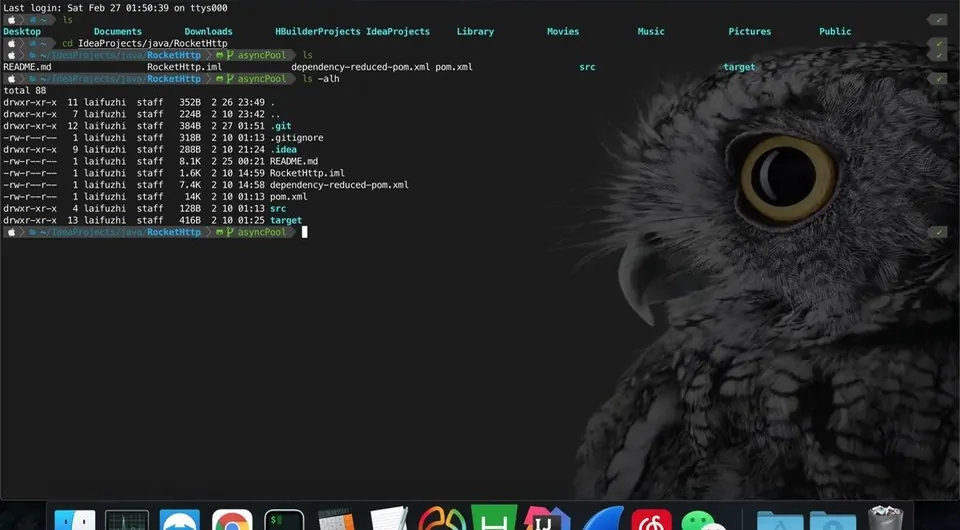Click 'pom.xml' in the 14K row

(x=288, y=197)
